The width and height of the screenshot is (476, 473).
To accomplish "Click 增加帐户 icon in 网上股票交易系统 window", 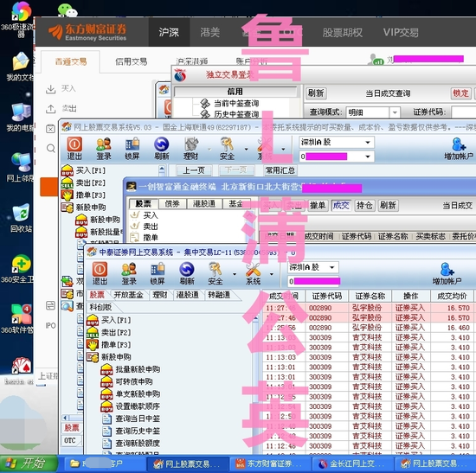I will (x=459, y=148).
